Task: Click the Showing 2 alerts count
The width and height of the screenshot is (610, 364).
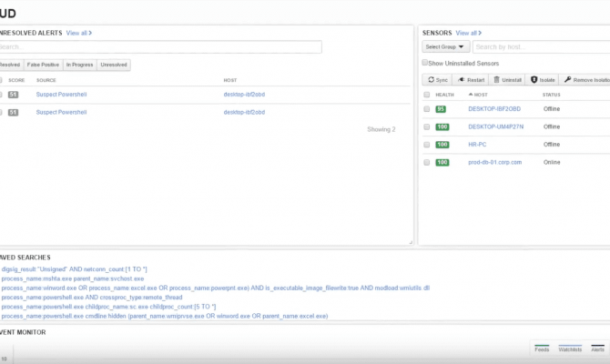Action: (381, 129)
